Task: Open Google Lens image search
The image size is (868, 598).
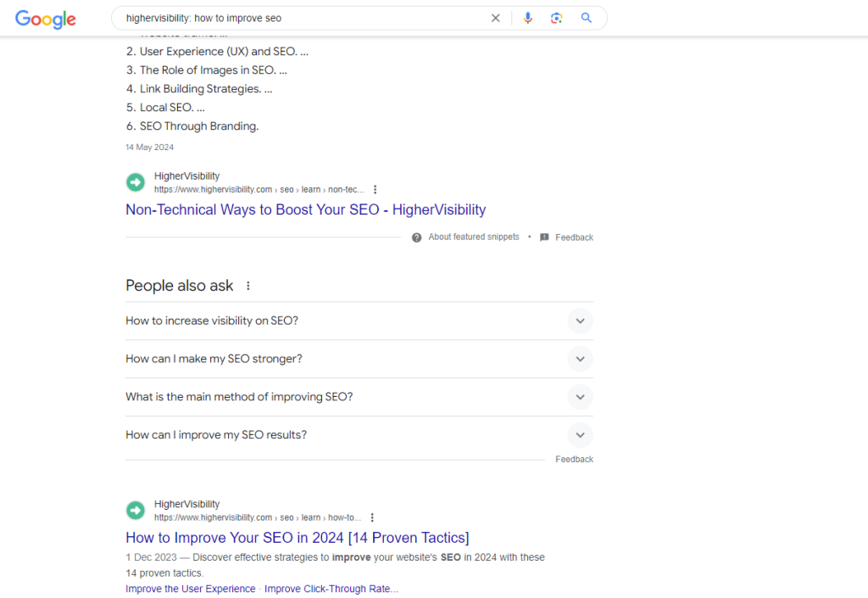Action: [x=556, y=18]
